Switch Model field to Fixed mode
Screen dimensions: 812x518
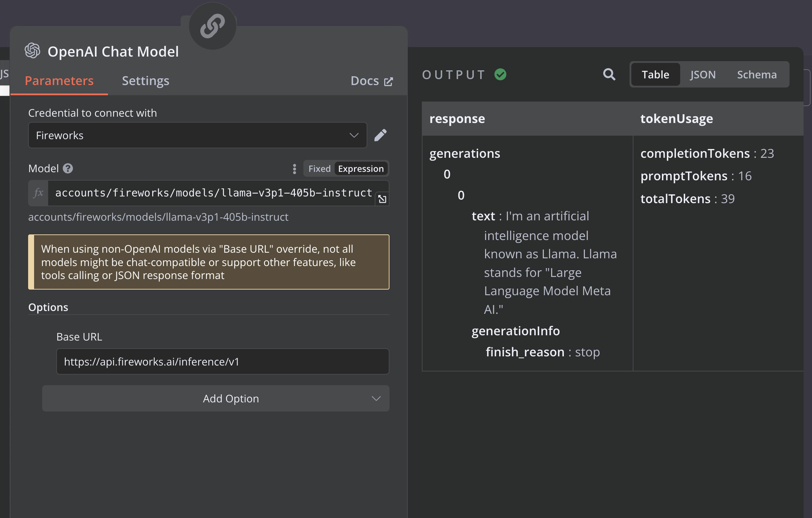pos(320,169)
